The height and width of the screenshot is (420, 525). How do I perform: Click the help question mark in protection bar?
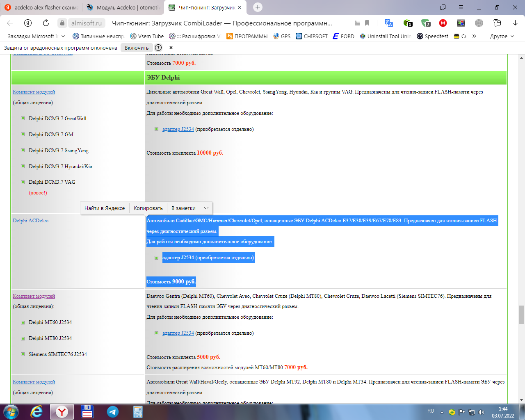[x=158, y=48]
